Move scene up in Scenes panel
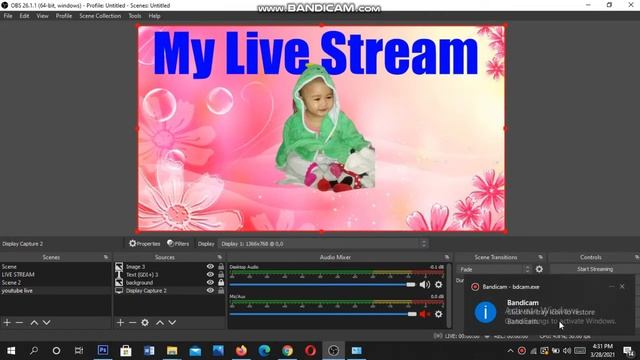The image size is (640, 360). (34, 322)
